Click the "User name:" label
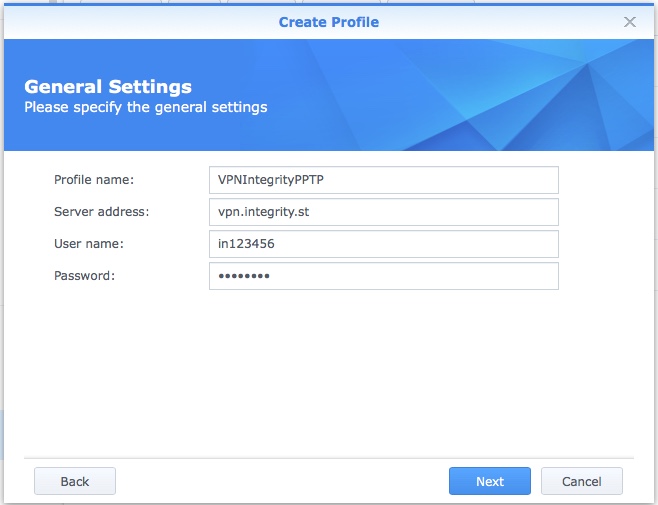The width and height of the screenshot is (658, 505). (88, 244)
